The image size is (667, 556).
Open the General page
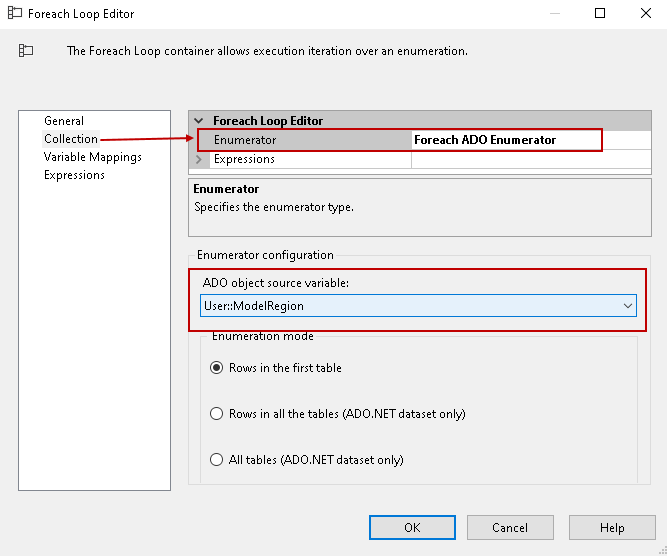tap(64, 121)
